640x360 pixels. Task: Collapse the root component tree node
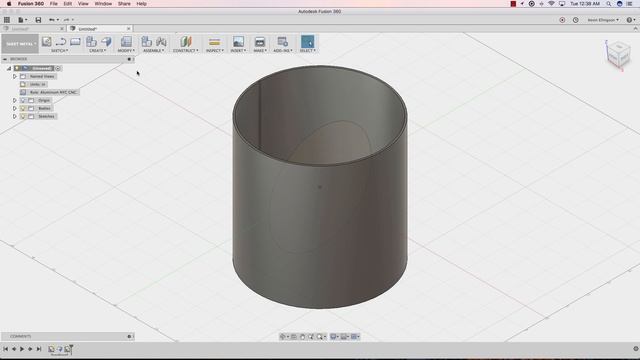point(9,68)
